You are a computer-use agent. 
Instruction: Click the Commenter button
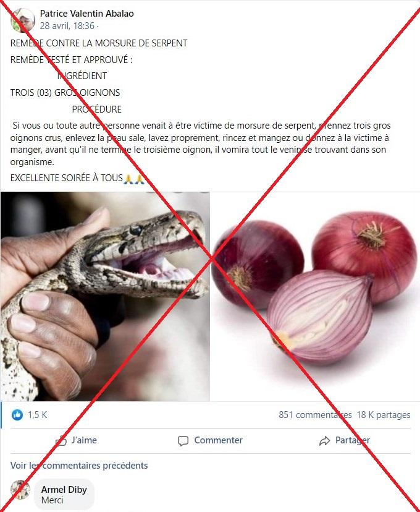coord(210,440)
